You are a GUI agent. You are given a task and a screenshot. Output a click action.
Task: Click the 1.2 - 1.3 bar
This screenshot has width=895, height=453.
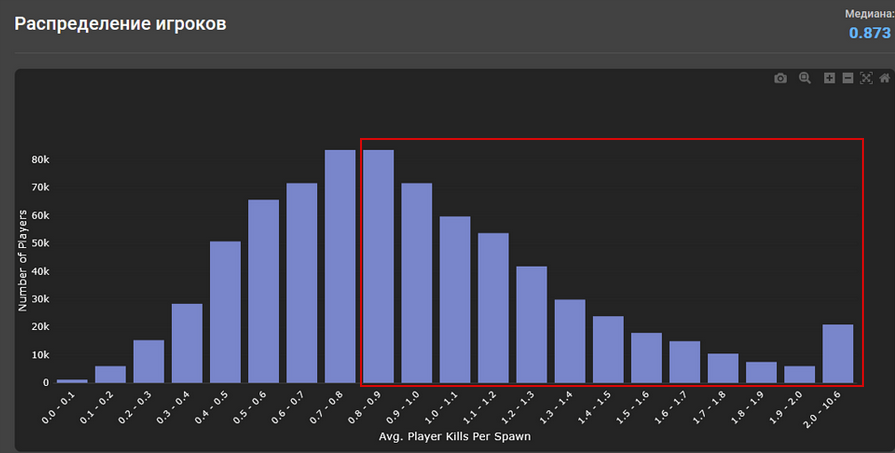point(531,325)
